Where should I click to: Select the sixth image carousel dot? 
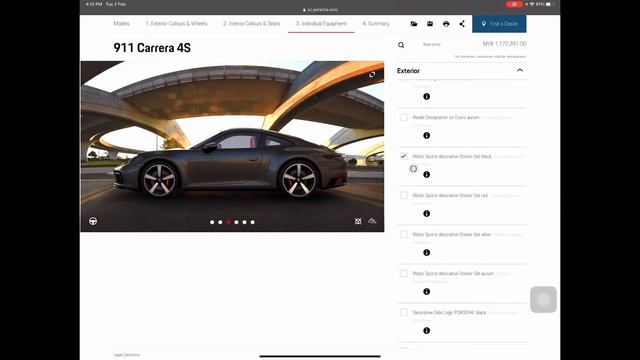click(253, 222)
